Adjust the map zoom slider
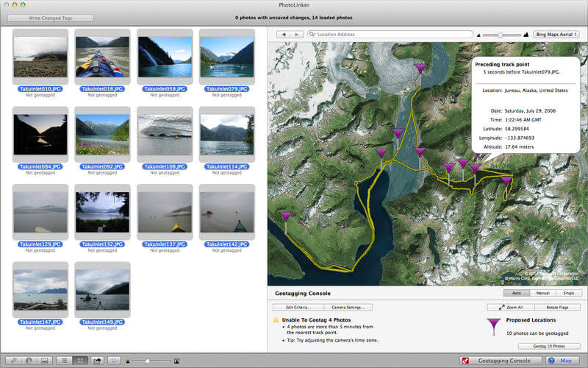 coord(501,35)
